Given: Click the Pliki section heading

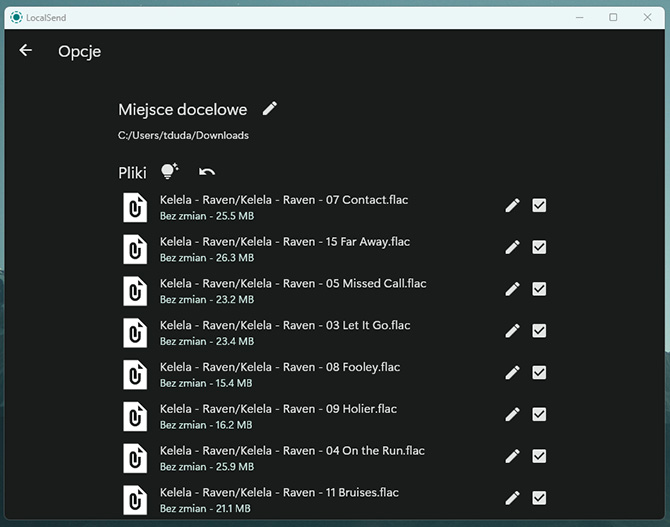Looking at the screenshot, I should pyautogui.click(x=132, y=173).
